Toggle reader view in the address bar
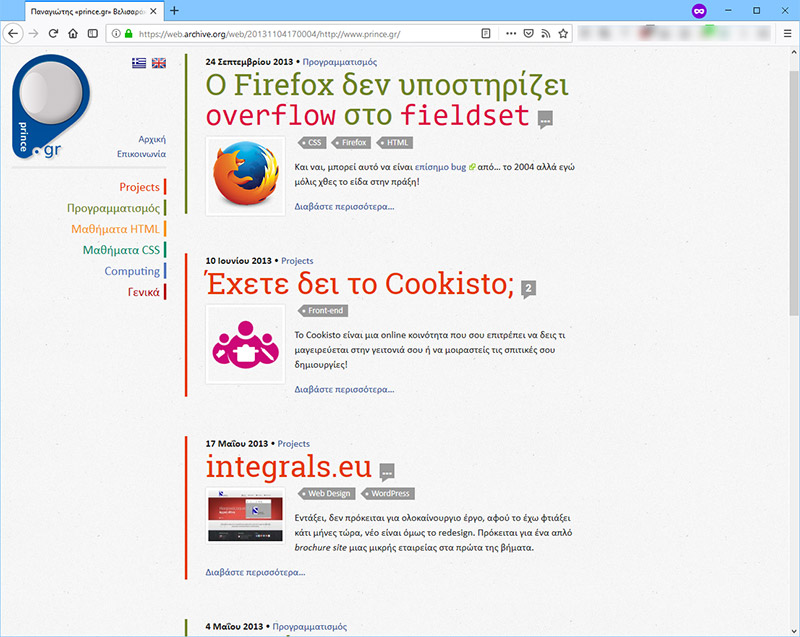Image resolution: width=800 pixels, height=637 pixels. [x=486, y=33]
